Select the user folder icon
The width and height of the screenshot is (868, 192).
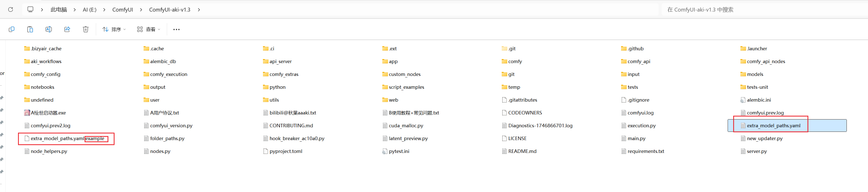point(146,100)
